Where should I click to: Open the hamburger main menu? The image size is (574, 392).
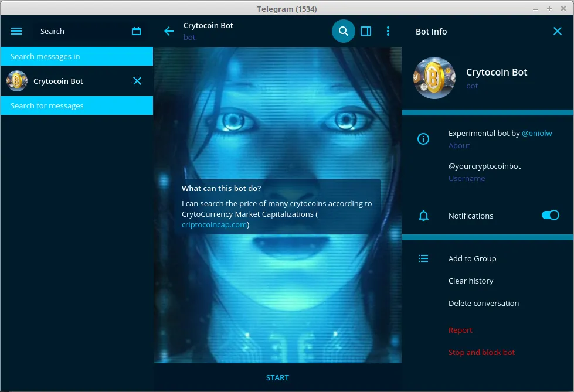16,31
